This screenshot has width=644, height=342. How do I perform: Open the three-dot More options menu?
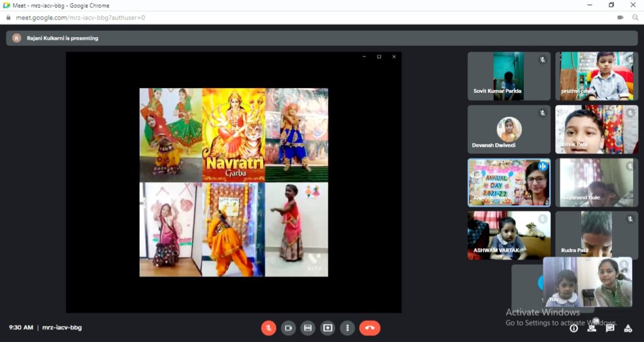point(347,328)
